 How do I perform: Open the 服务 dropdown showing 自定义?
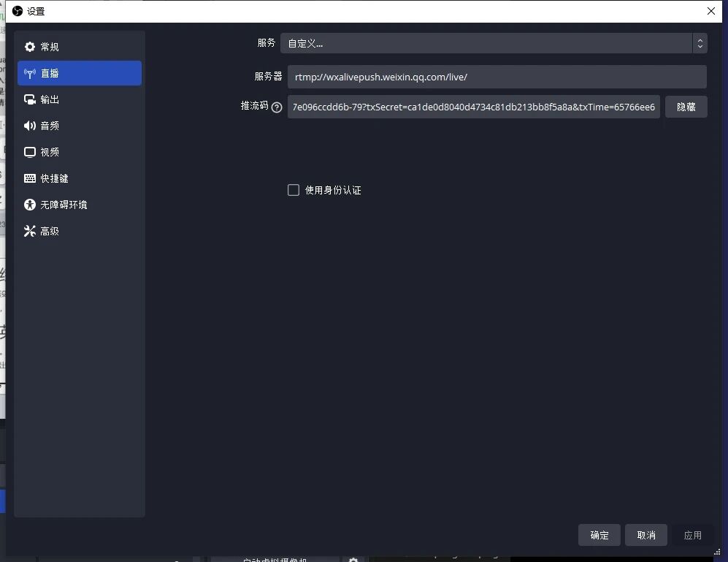(x=494, y=43)
